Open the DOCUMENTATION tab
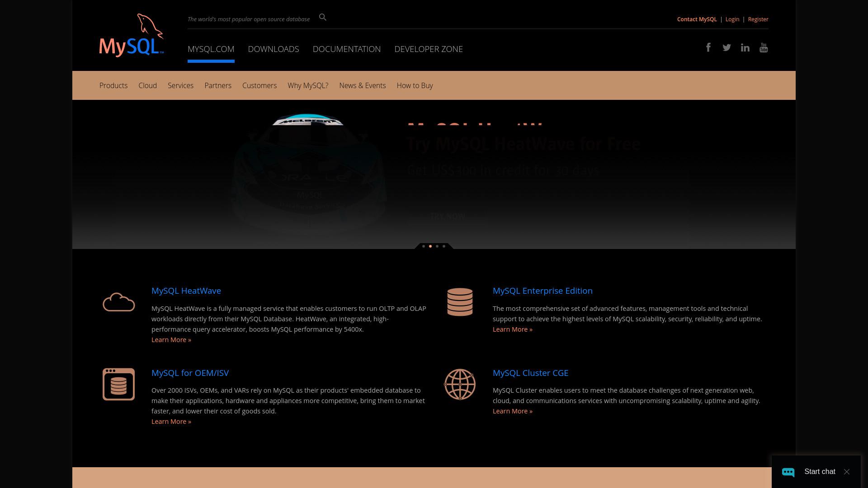868x488 pixels. 347,49
